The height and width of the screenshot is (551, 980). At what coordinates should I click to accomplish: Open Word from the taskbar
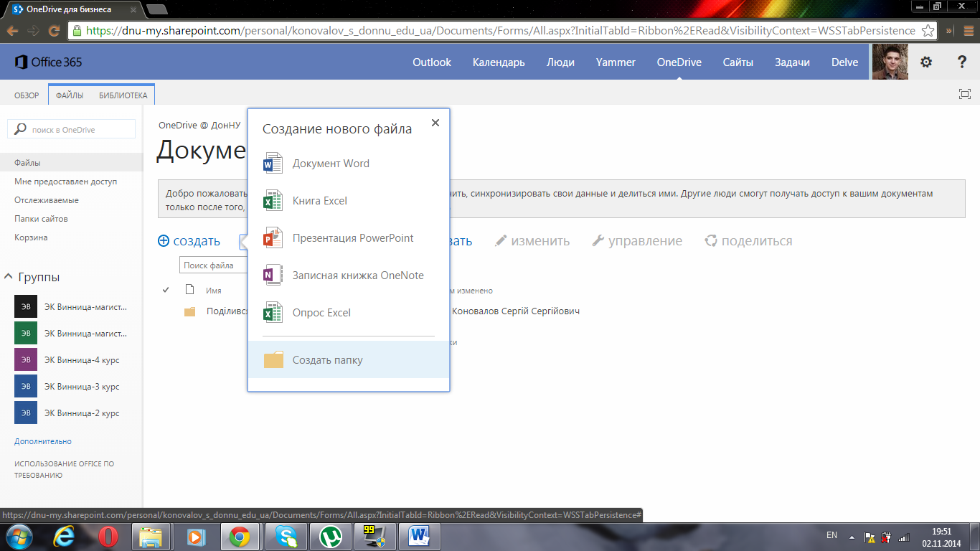pyautogui.click(x=419, y=537)
